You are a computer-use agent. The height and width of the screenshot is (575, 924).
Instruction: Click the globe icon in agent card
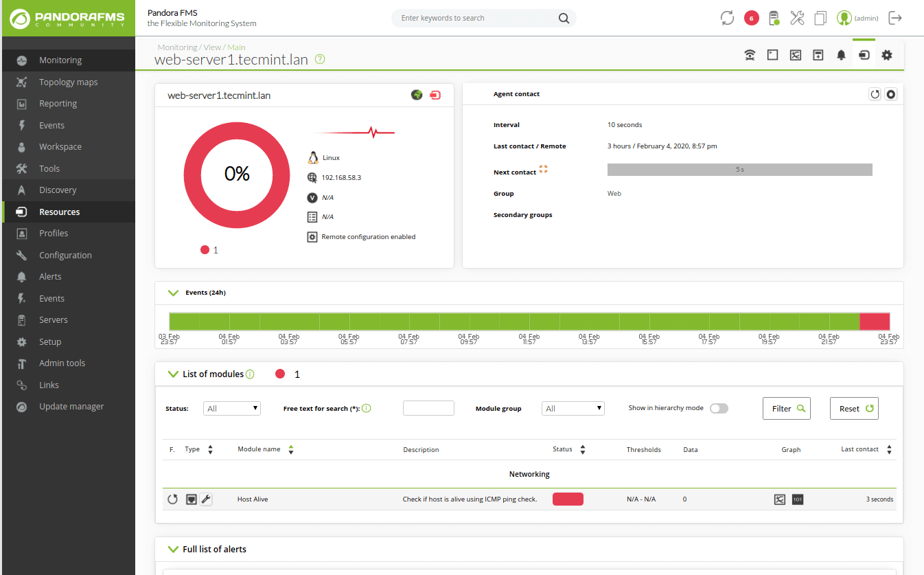coord(417,95)
